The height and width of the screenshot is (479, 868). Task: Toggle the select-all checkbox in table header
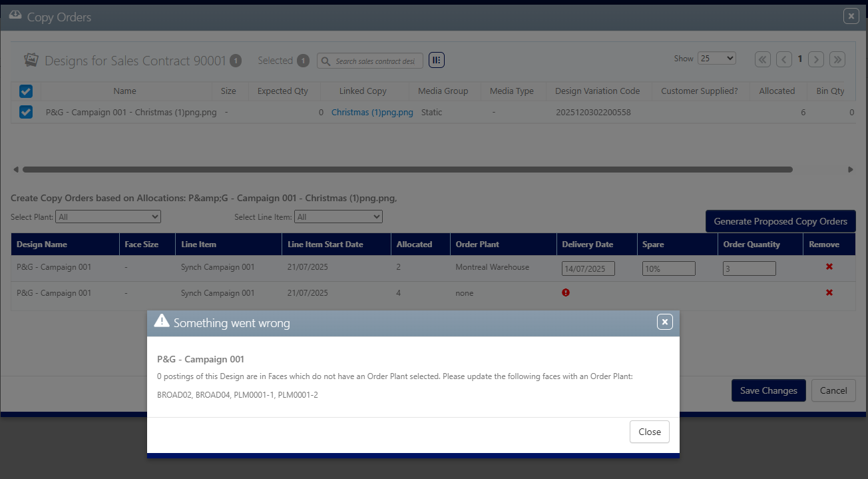pos(26,91)
